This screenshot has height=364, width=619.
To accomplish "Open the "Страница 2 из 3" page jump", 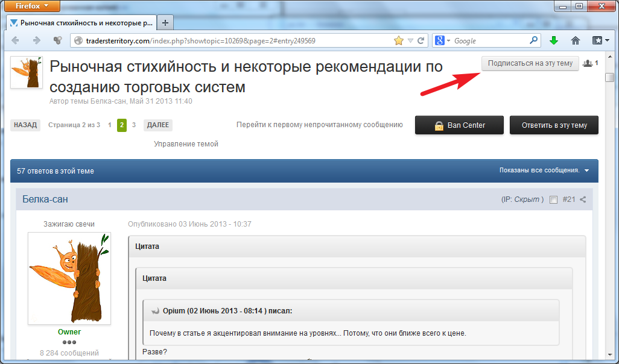I will [x=74, y=125].
